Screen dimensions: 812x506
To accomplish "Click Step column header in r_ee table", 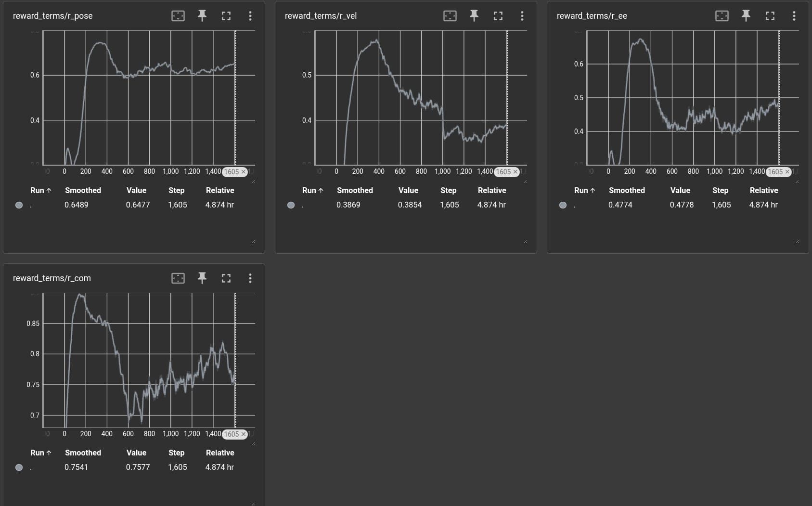I will (x=720, y=191).
